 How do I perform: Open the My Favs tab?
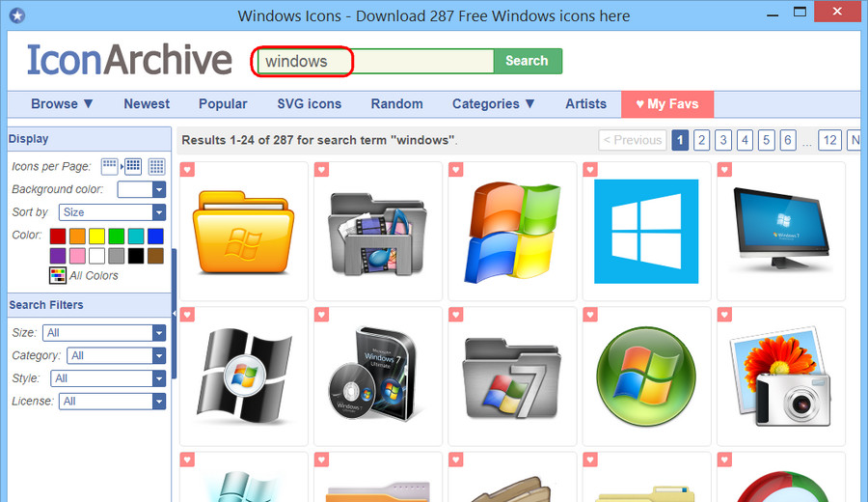coord(667,104)
